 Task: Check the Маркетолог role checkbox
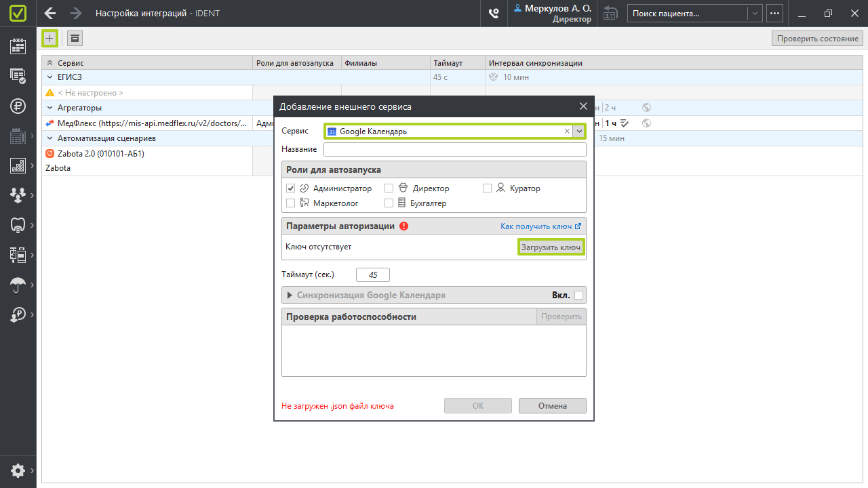291,203
